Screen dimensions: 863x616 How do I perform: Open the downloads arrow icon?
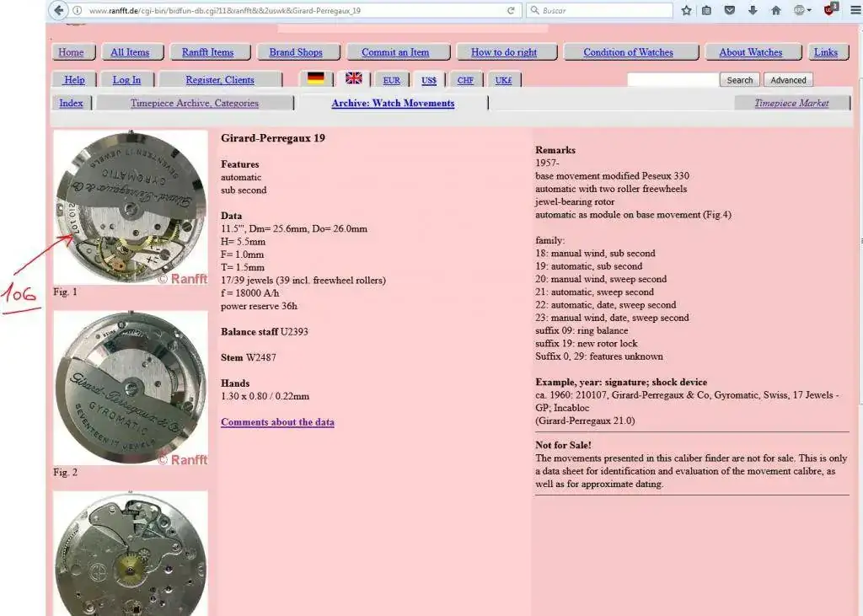pos(753,10)
